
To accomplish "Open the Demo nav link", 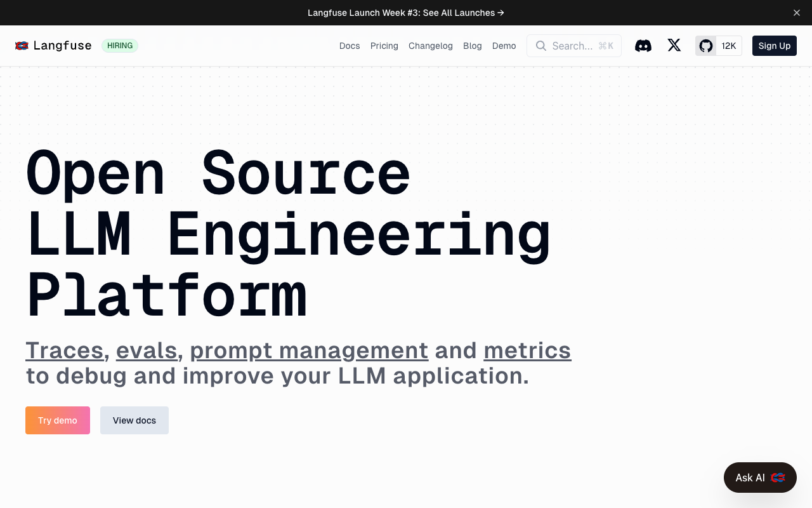I will [504, 46].
